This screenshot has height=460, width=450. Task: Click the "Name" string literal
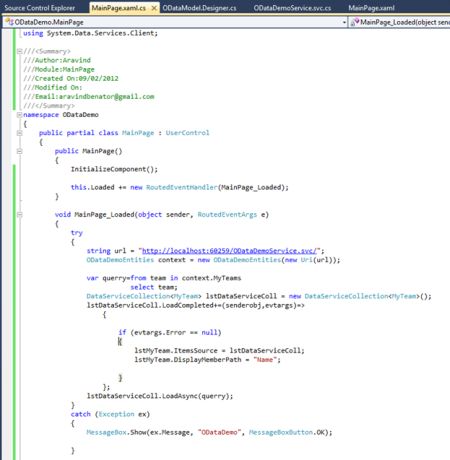tap(265, 360)
